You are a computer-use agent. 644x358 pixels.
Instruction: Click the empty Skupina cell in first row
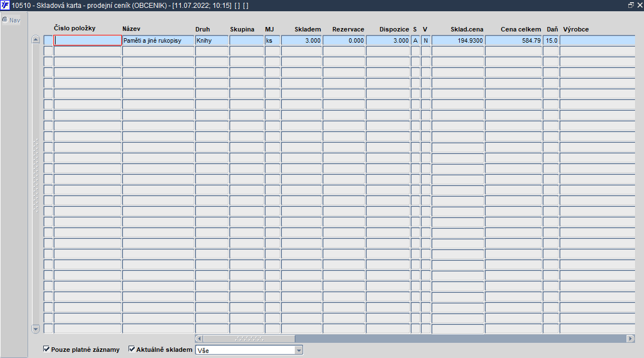(x=246, y=40)
